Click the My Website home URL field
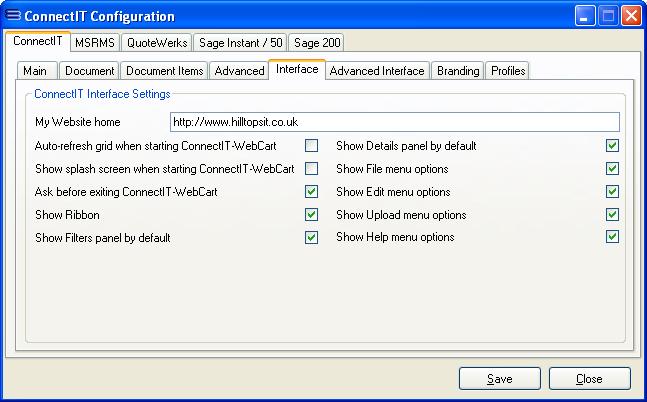Screen dimensions: 647x402 click(394, 122)
